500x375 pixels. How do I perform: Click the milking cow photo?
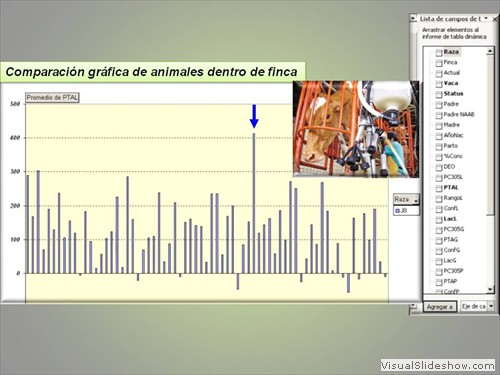pyautogui.click(x=356, y=129)
